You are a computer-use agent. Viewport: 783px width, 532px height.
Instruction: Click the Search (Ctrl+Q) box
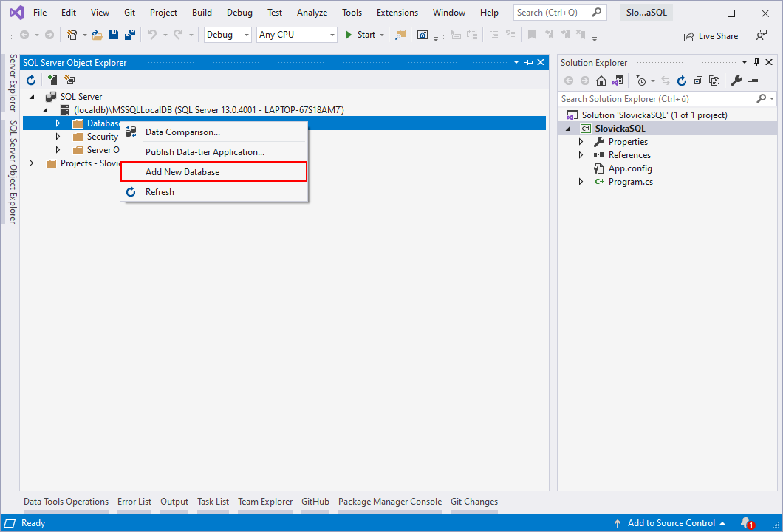tap(560, 13)
